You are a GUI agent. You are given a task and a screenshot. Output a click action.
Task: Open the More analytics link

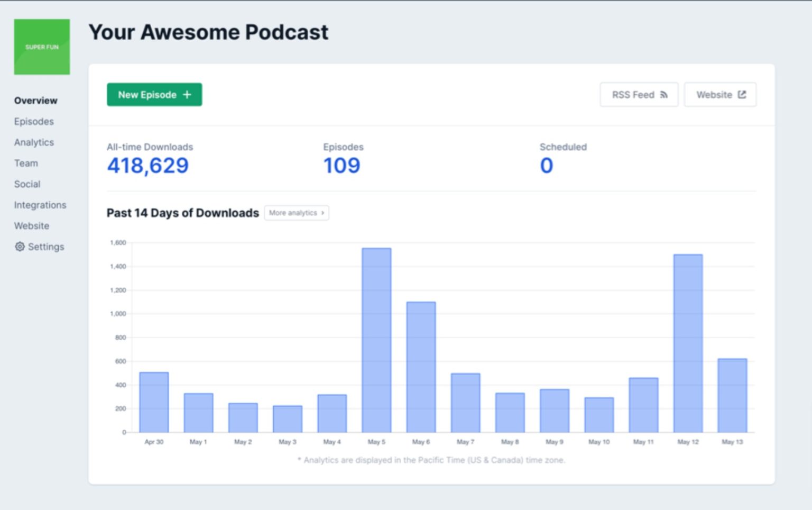point(296,213)
